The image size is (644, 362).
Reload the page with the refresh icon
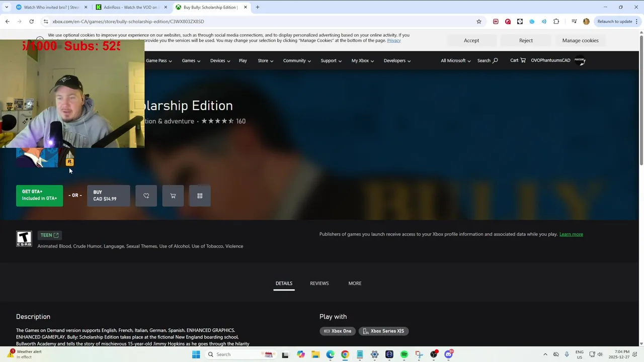[31, 22]
